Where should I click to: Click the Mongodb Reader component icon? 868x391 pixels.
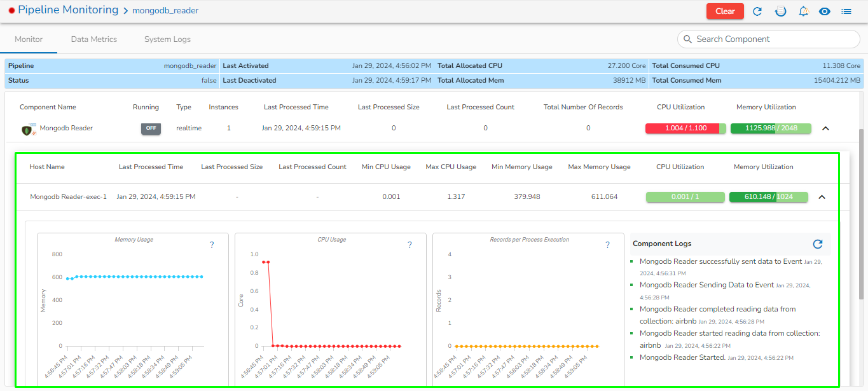coord(28,129)
